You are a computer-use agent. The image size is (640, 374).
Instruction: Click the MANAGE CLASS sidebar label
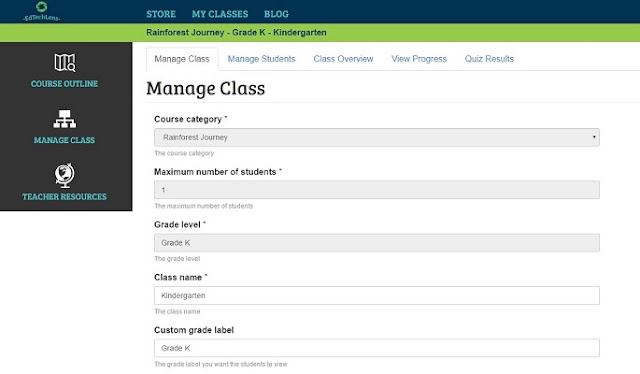coord(64,140)
